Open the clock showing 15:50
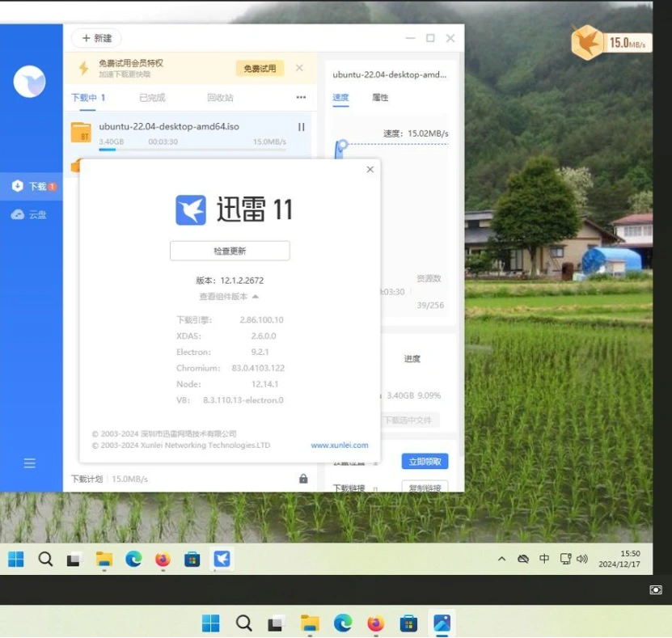672x638 pixels. (x=619, y=559)
